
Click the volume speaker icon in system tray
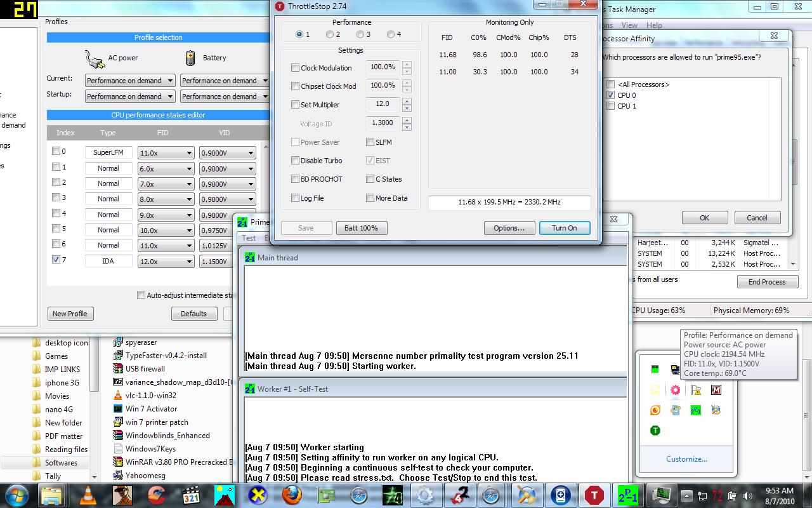(x=747, y=495)
